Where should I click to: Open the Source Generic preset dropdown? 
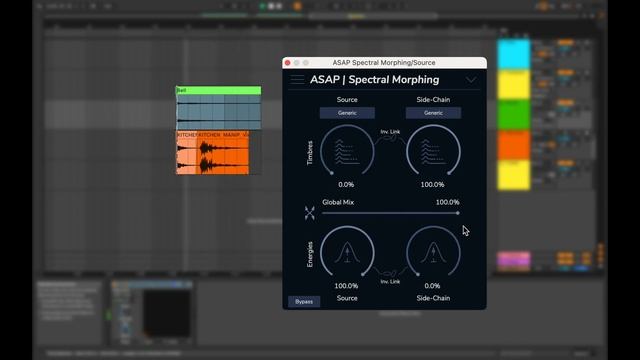347,113
